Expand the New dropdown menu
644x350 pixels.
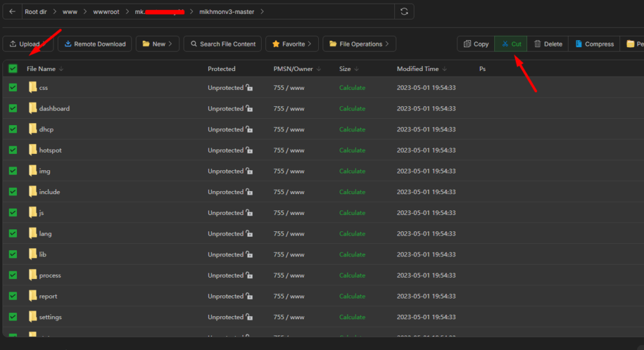[157, 44]
